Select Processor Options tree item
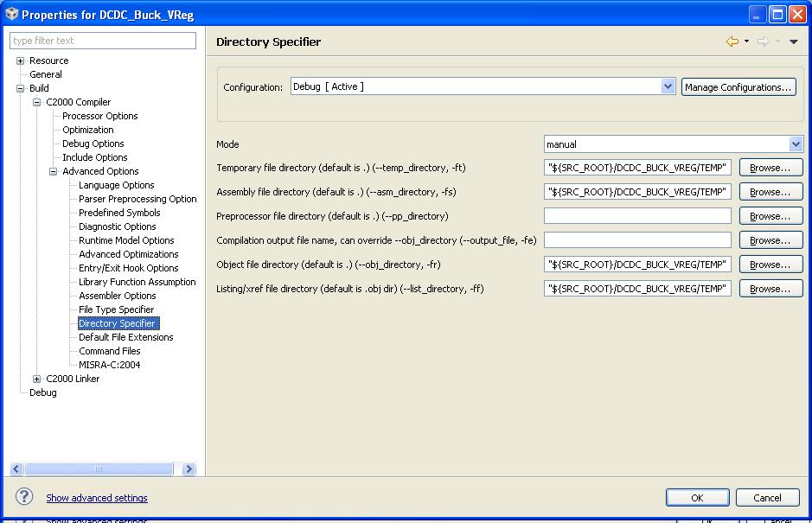Image resolution: width=812 pixels, height=523 pixels. [x=100, y=116]
